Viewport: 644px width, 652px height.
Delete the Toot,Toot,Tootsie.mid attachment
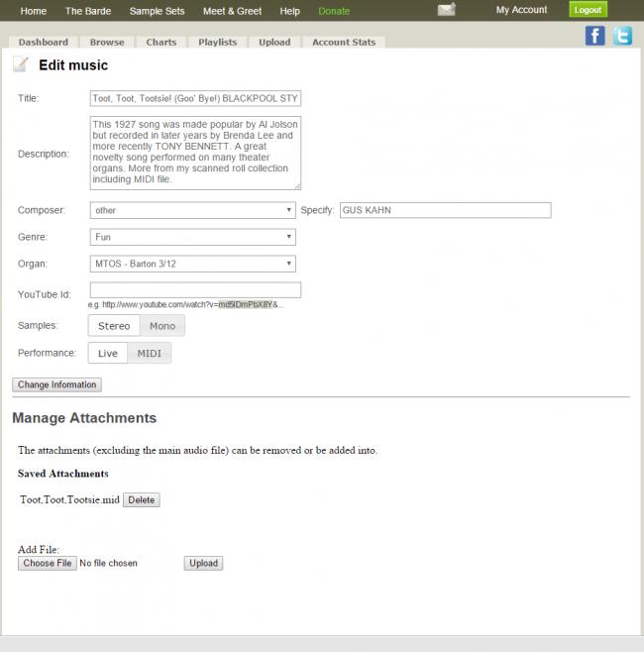tap(142, 500)
